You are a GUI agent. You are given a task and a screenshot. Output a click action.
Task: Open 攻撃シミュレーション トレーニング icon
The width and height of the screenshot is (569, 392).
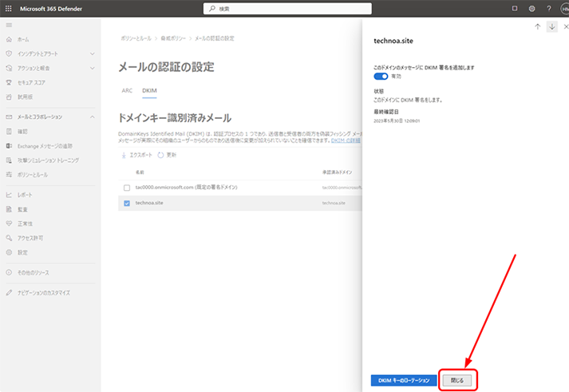[9, 160]
